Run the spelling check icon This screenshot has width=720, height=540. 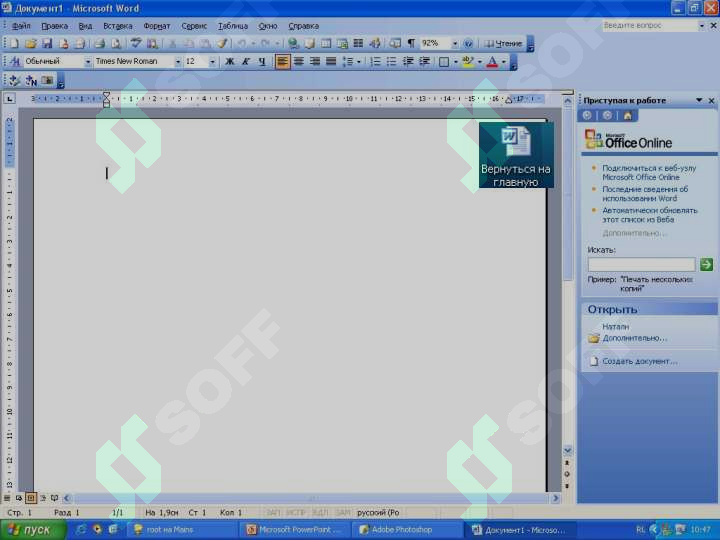tap(135, 44)
